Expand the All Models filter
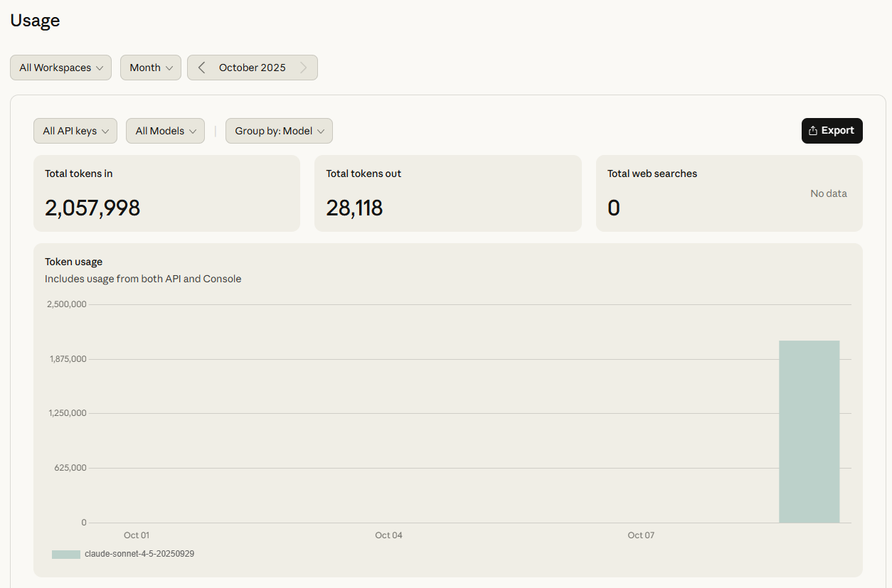 point(165,131)
